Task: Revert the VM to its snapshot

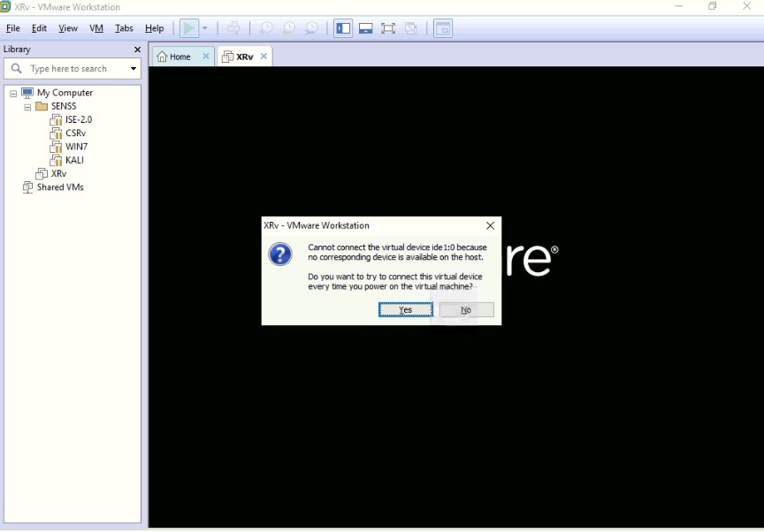Action: point(289,27)
